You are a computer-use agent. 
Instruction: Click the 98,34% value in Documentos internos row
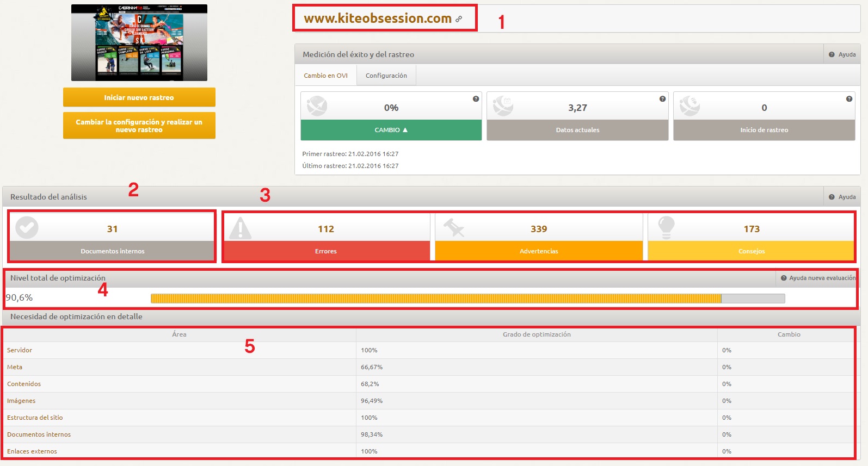click(x=372, y=434)
